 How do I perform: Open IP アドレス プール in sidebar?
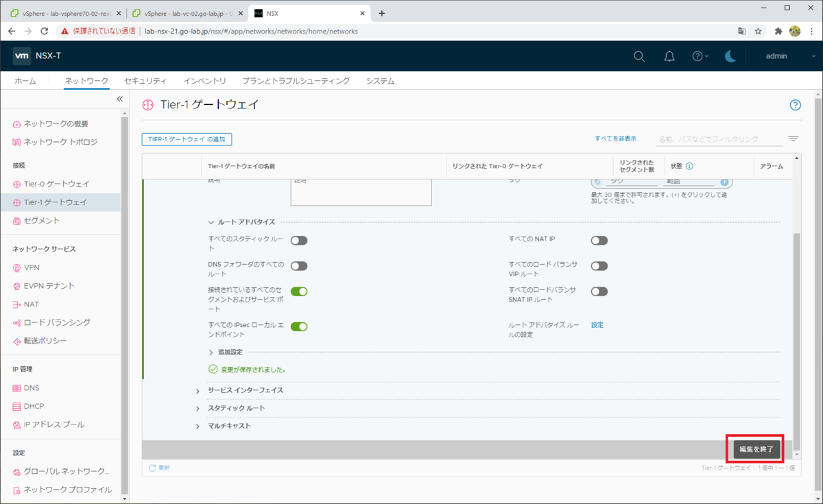click(54, 424)
